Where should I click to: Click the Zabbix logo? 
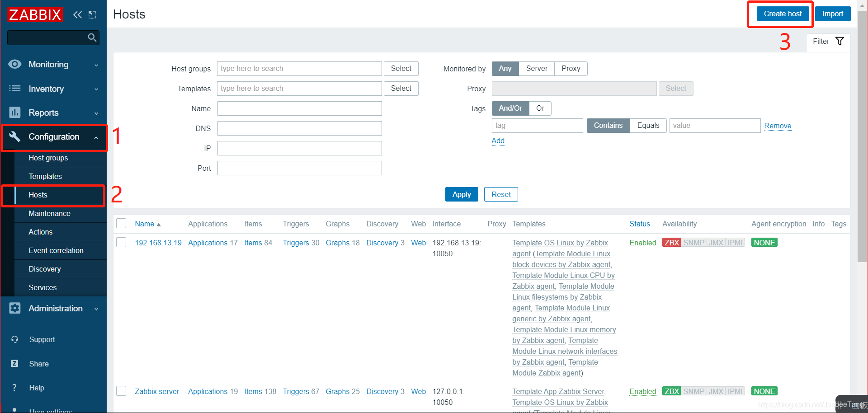35,15
